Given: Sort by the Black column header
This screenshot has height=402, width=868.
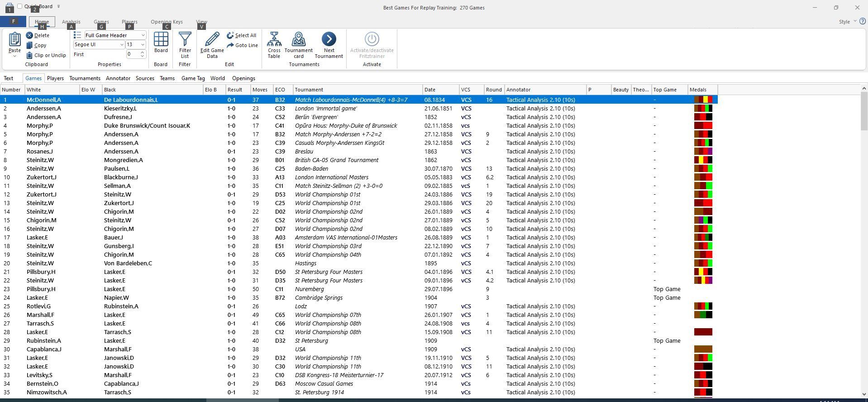Looking at the screenshot, I should click(153, 90).
